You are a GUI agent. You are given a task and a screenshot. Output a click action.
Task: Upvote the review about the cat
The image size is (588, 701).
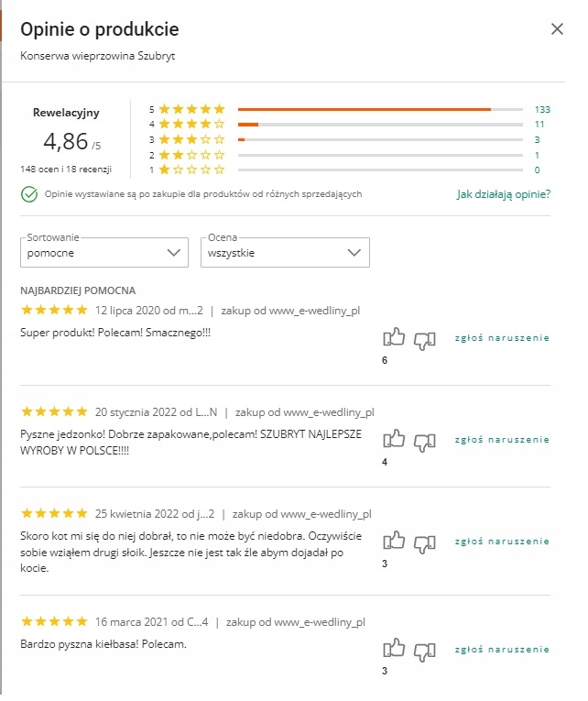coord(393,541)
